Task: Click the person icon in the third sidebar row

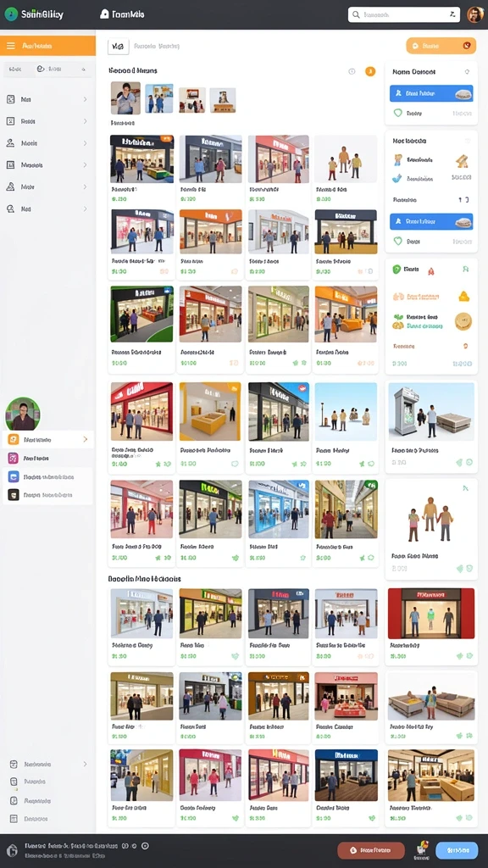Action: point(10,142)
